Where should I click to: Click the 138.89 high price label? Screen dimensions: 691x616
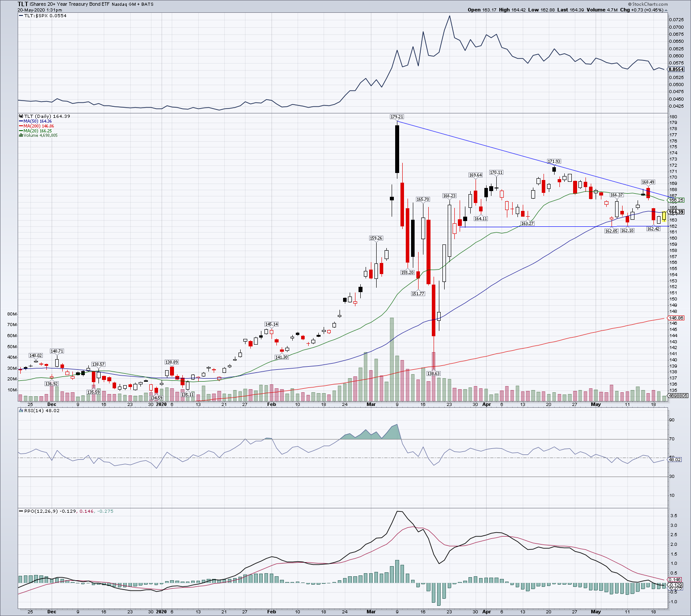[172, 362]
